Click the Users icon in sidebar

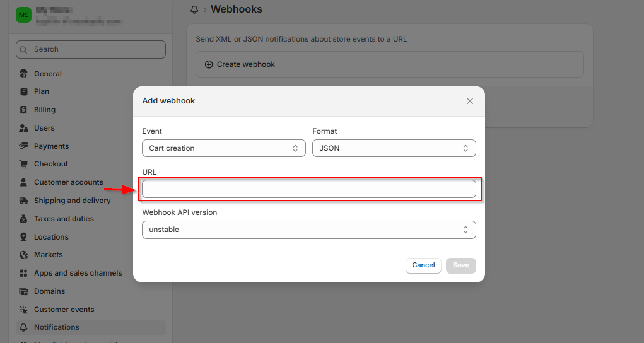click(24, 128)
